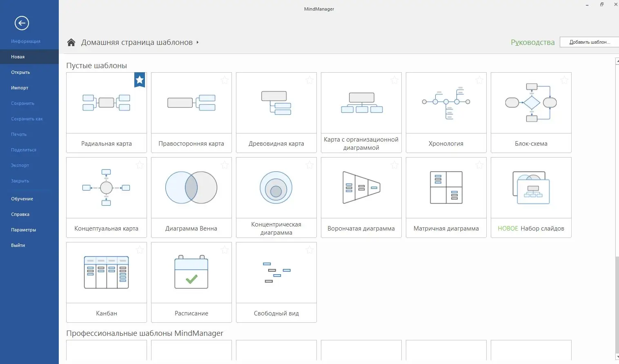The height and width of the screenshot is (364, 619).
Task: Click the Хронология label
Action: coord(446,144)
